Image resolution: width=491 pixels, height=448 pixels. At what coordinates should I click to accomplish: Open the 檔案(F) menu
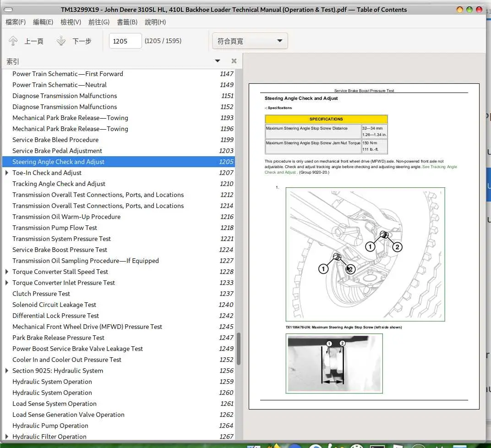(x=16, y=22)
